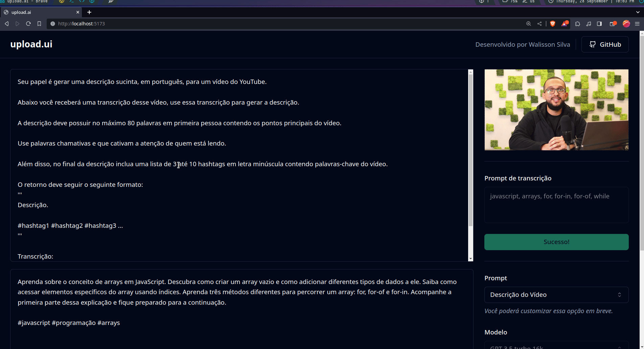Click the '#javascript #programação #arrays' hashtags line
The width and height of the screenshot is (644, 349).
pyautogui.click(x=69, y=323)
